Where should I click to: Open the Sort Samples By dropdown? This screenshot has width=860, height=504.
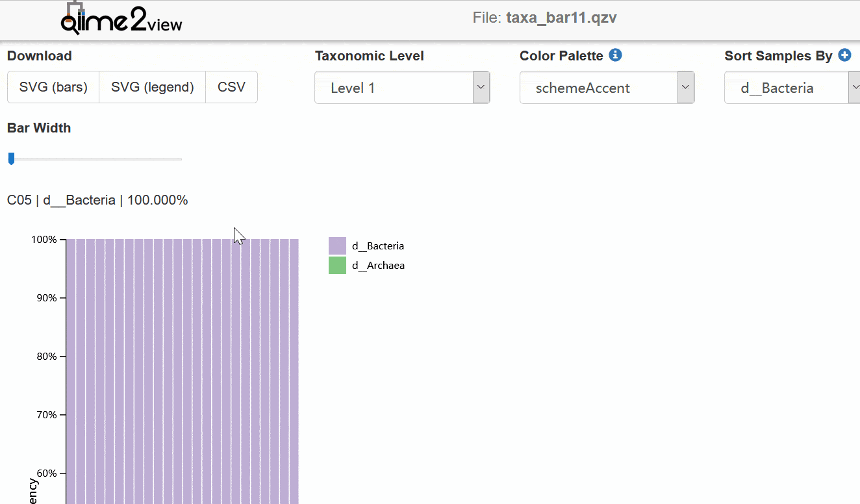tap(792, 88)
